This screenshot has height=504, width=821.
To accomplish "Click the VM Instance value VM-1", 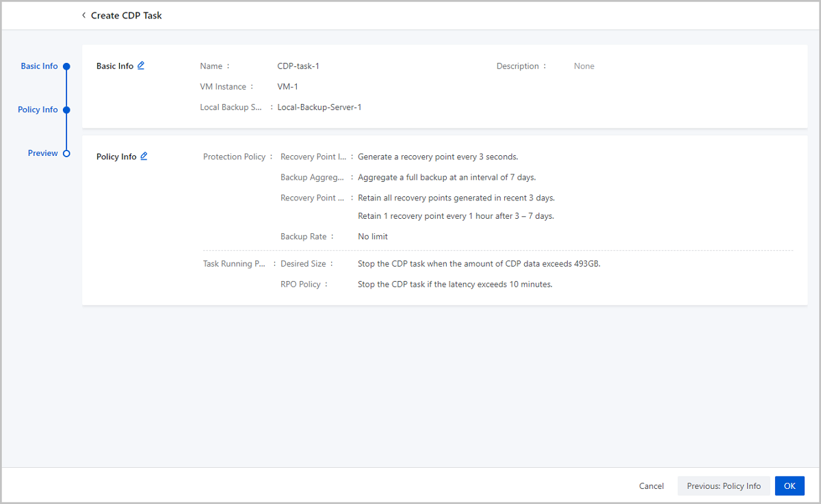I will pos(287,87).
